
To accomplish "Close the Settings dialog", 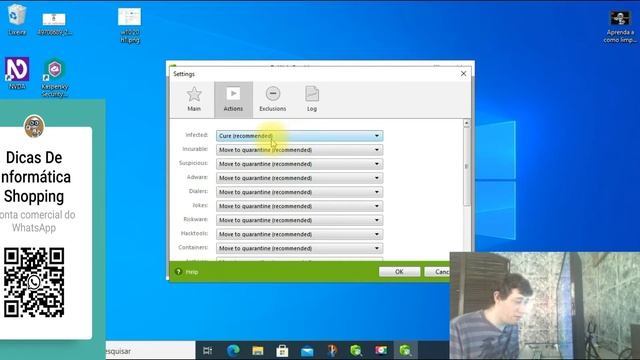I will (463, 73).
